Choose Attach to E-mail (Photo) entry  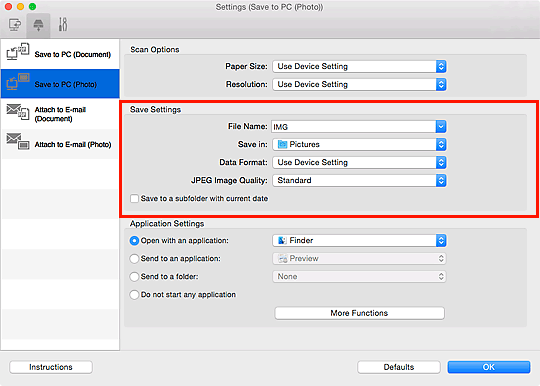click(x=60, y=144)
